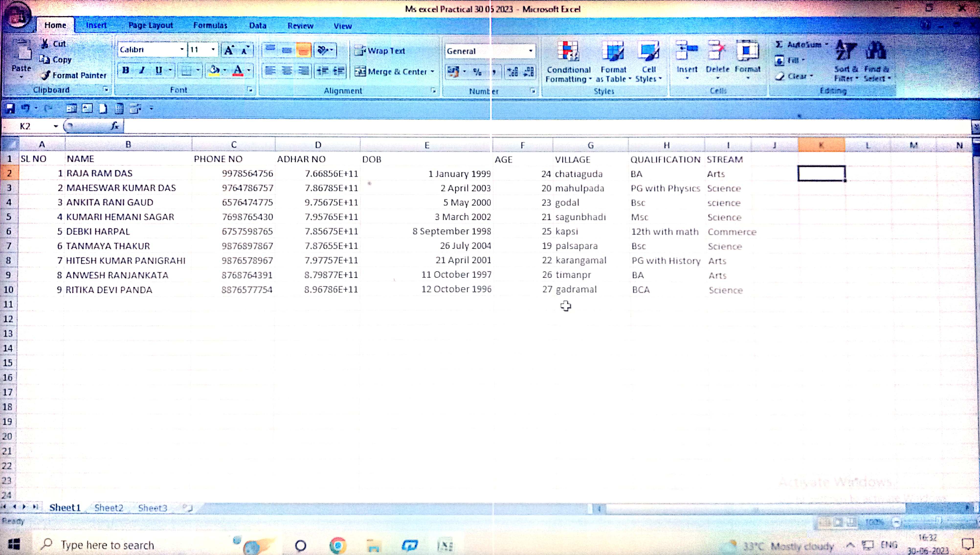This screenshot has width=980, height=555.
Task: Expand the General number format dropdown
Action: click(x=530, y=51)
